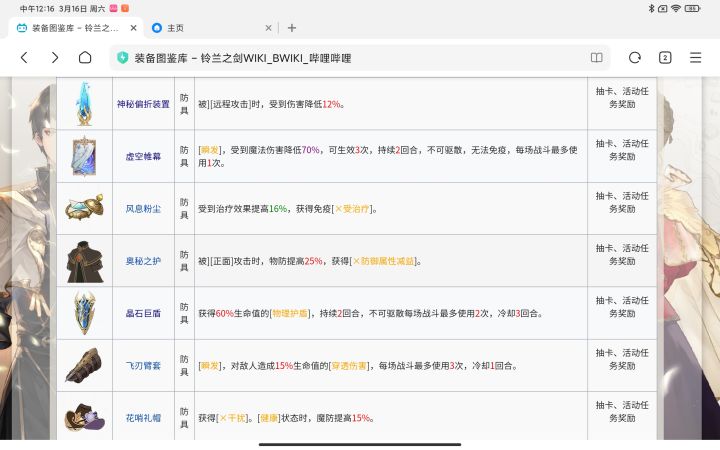The image size is (720, 450).
Task: Click the 晶石巨盾 shield image
Action: pos(84,313)
